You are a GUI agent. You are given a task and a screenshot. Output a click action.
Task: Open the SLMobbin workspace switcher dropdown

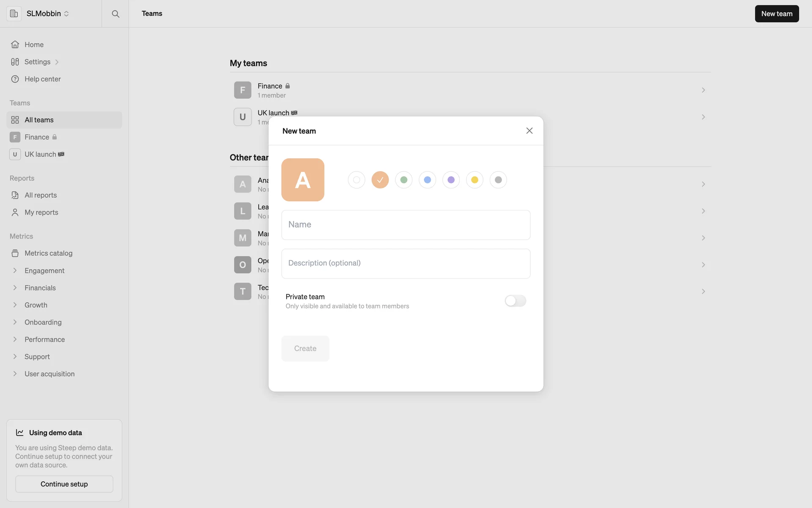click(x=48, y=14)
